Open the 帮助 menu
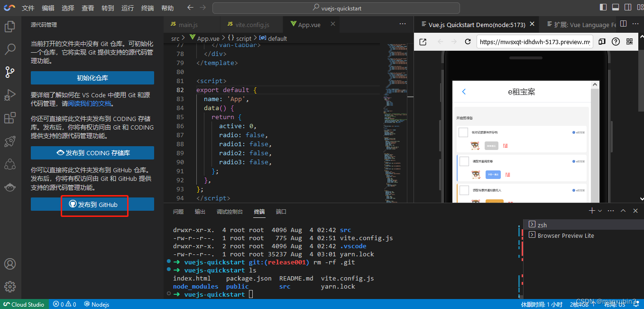Viewport: 644px width, 309px height. [x=167, y=8]
